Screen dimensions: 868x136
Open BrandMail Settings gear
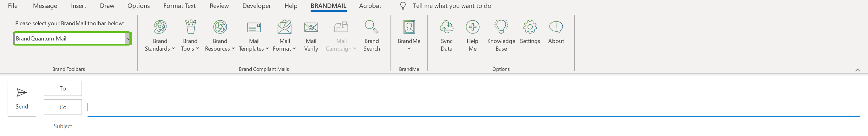(530, 27)
